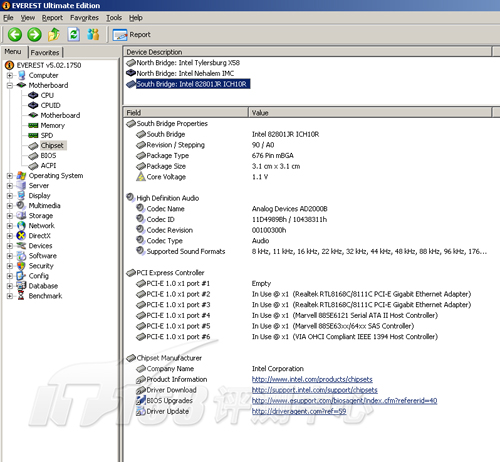Expand the Operating System node
This screenshot has height=462, width=500.
coord(10,176)
